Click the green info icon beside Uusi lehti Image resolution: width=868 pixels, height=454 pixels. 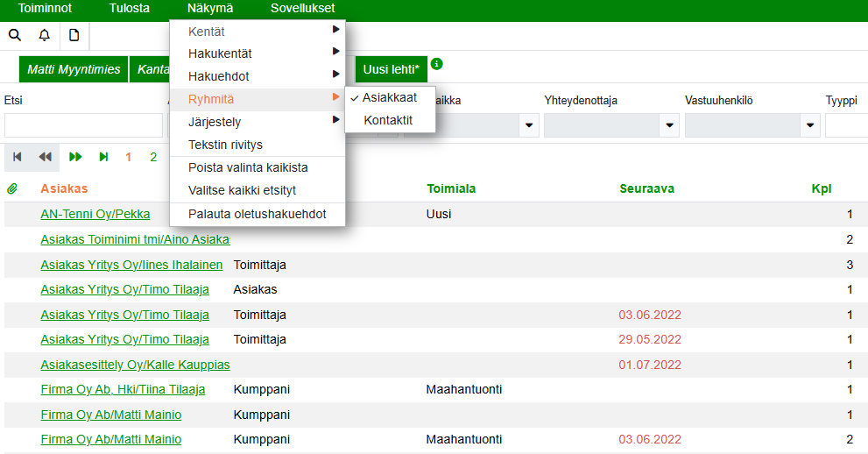(x=437, y=64)
